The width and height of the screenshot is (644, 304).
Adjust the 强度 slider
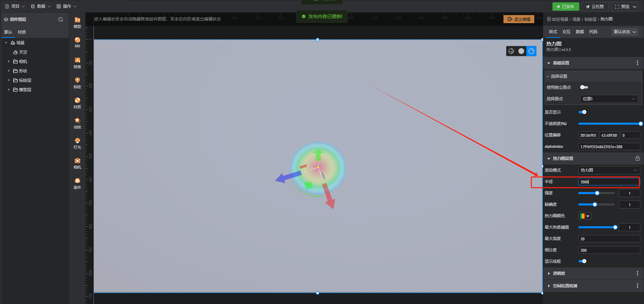(x=597, y=193)
